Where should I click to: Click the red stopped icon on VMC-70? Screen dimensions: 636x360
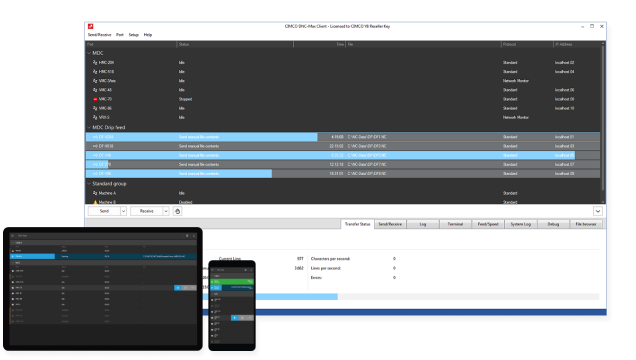95,99
